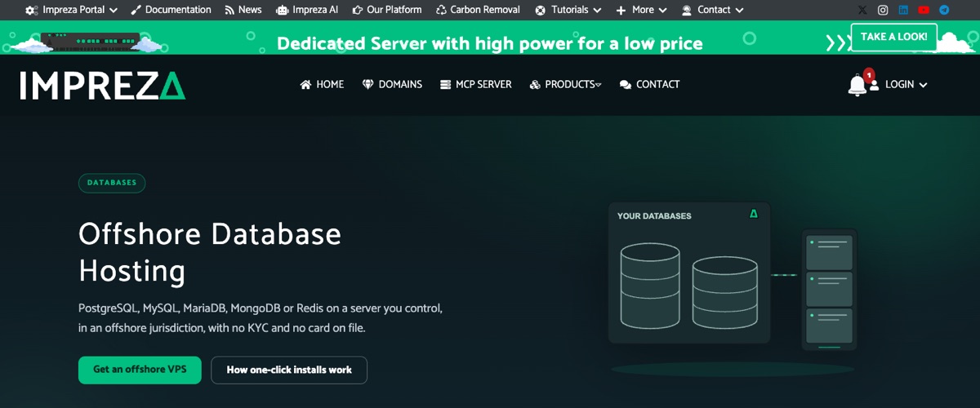Click the house icon beside HOME
The image size is (980, 408).
305,84
